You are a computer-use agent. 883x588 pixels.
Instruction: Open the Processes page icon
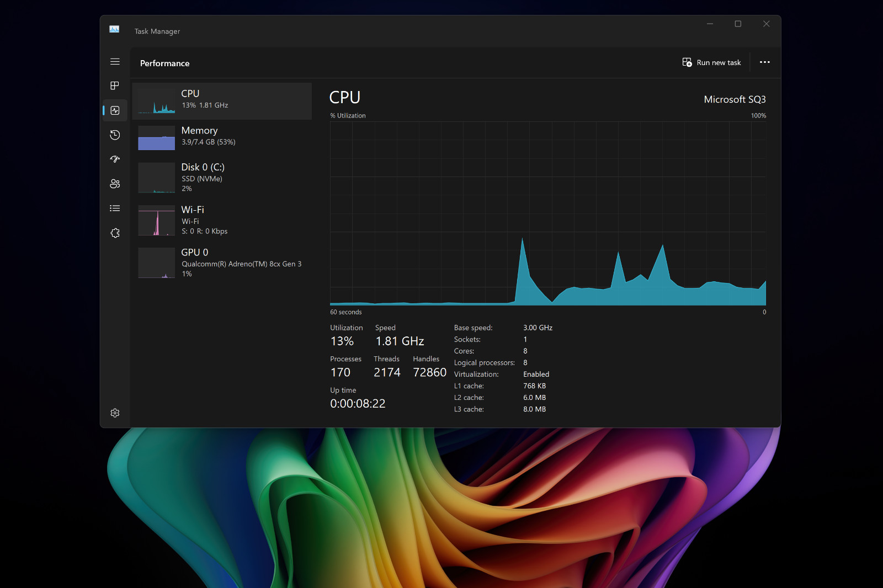click(x=115, y=85)
